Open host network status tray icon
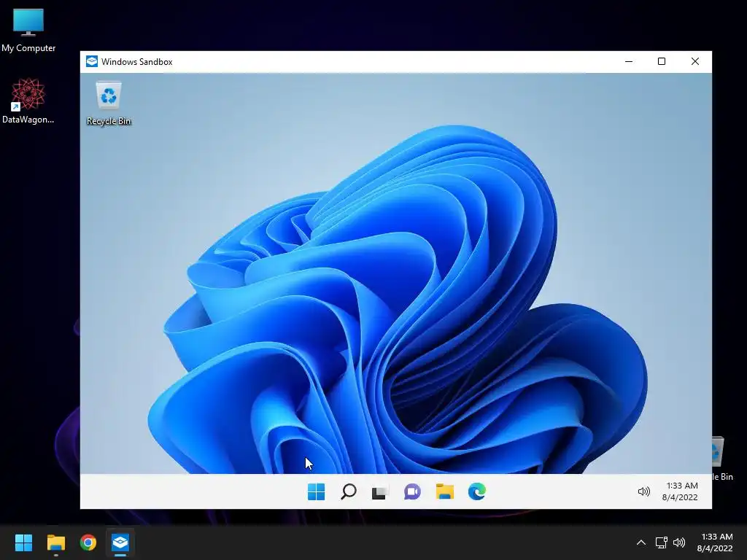Viewport: 747px width, 560px height. point(661,542)
